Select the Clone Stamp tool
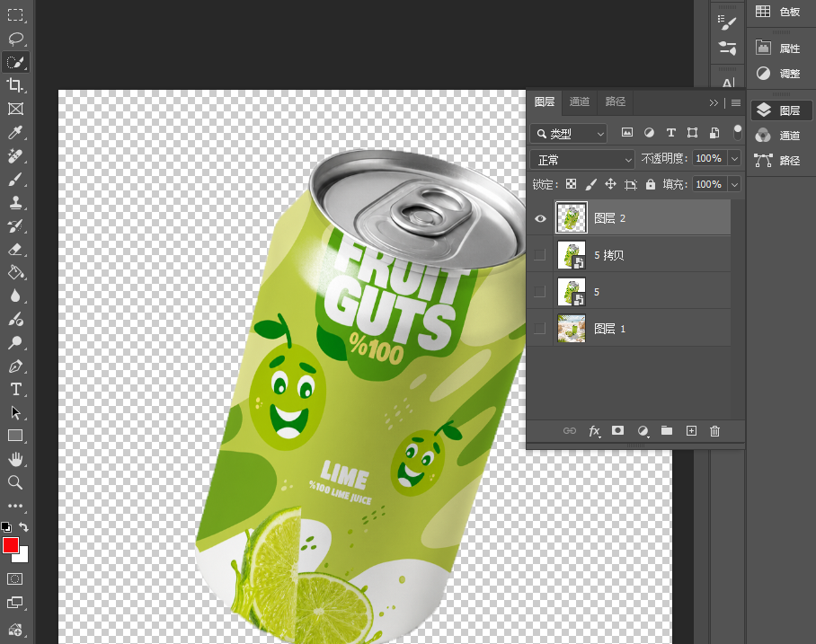Screen dimensions: 816x644 [15, 202]
